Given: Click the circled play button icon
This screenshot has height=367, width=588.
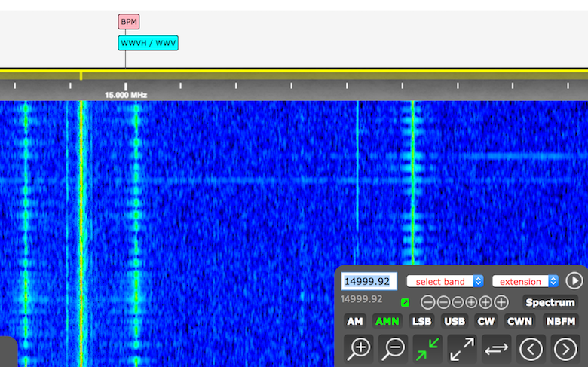Looking at the screenshot, I should [574, 281].
